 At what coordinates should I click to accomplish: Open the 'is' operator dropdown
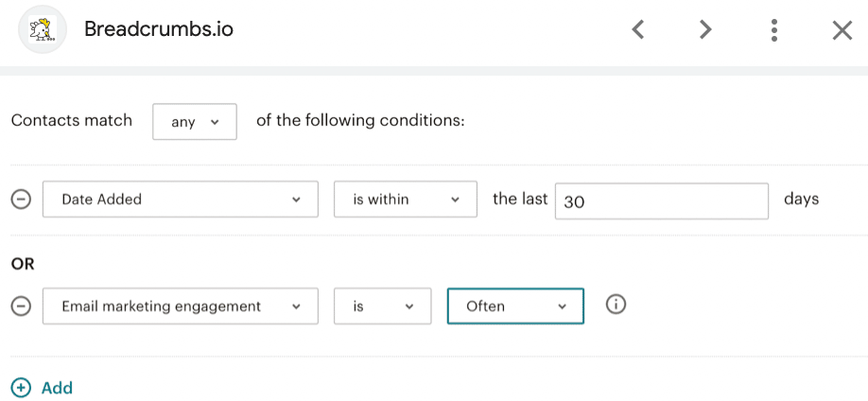tap(383, 305)
